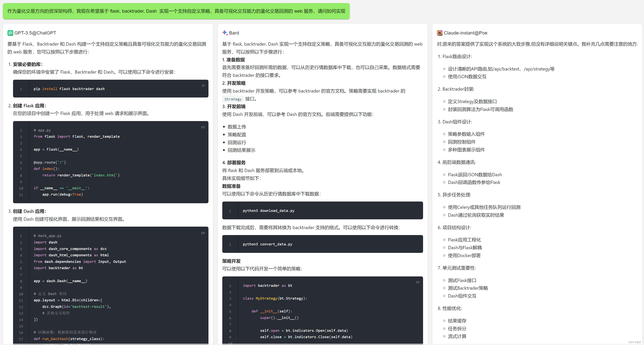The image size is (644, 345).
Task: Click 'def run_backtest(strategy_class):' line
Action: [x=69, y=339]
